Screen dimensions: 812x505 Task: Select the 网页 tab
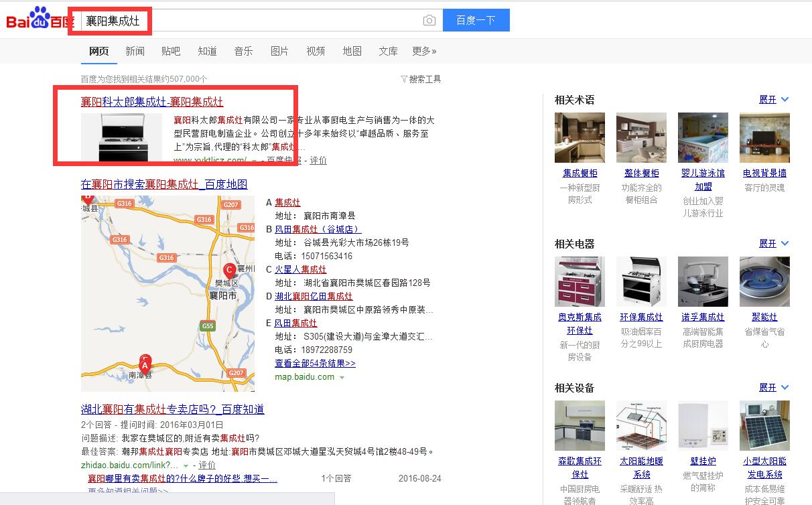[98, 51]
